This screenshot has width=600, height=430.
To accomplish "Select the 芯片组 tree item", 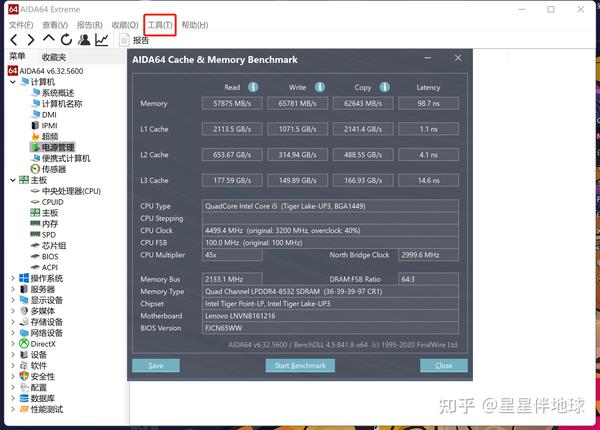I will tap(54, 246).
